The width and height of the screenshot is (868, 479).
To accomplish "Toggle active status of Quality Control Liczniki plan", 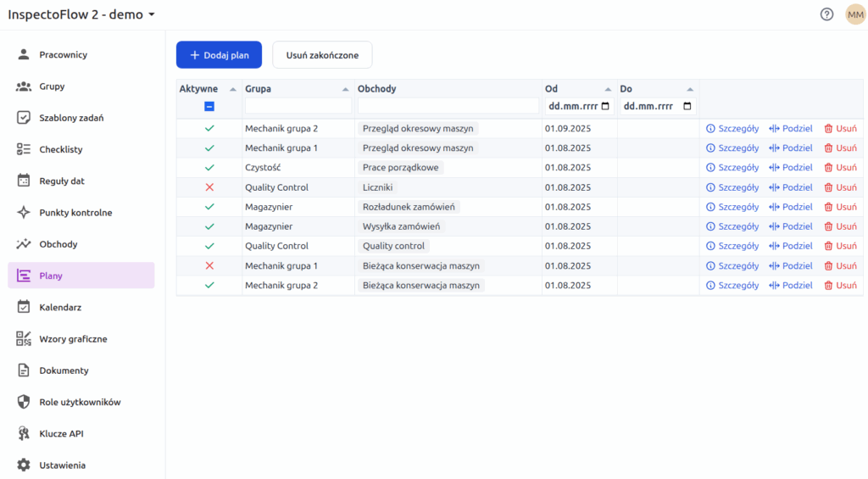I will (209, 187).
